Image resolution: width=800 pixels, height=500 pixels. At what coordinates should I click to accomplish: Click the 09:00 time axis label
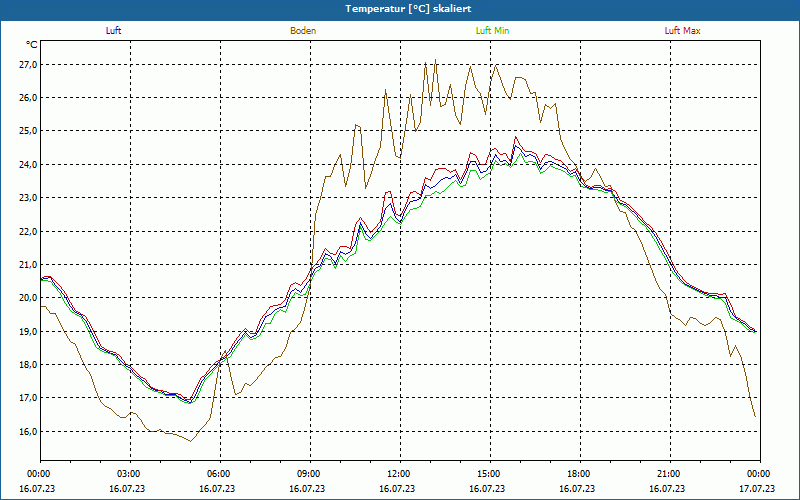(x=310, y=474)
